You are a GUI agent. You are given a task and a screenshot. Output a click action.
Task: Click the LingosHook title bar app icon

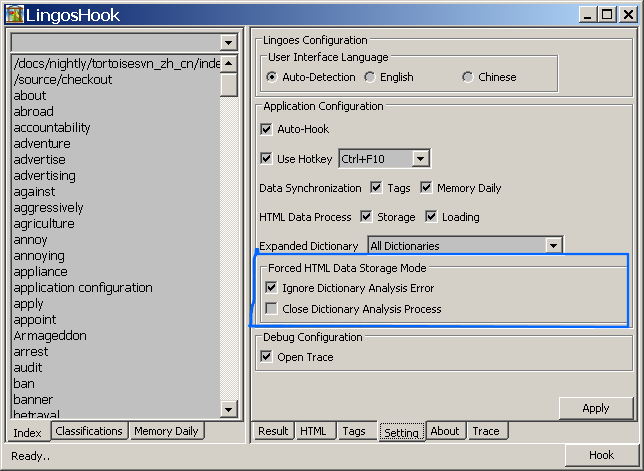point(14,15)
